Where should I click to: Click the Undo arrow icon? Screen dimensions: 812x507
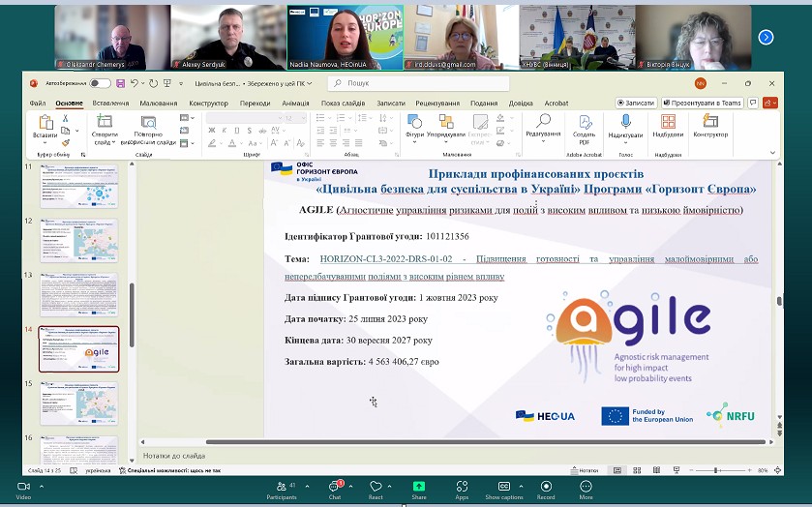[135, 83]
